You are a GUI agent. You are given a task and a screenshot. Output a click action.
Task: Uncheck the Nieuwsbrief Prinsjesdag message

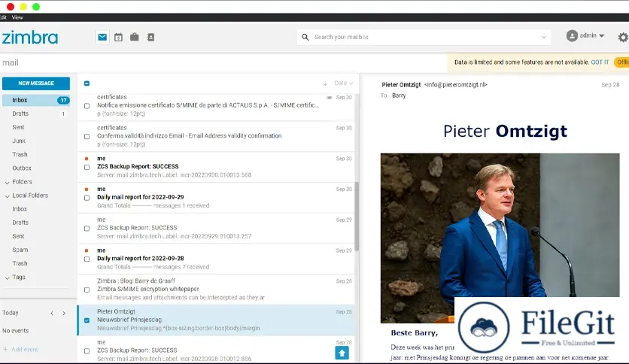click(87, 320)
